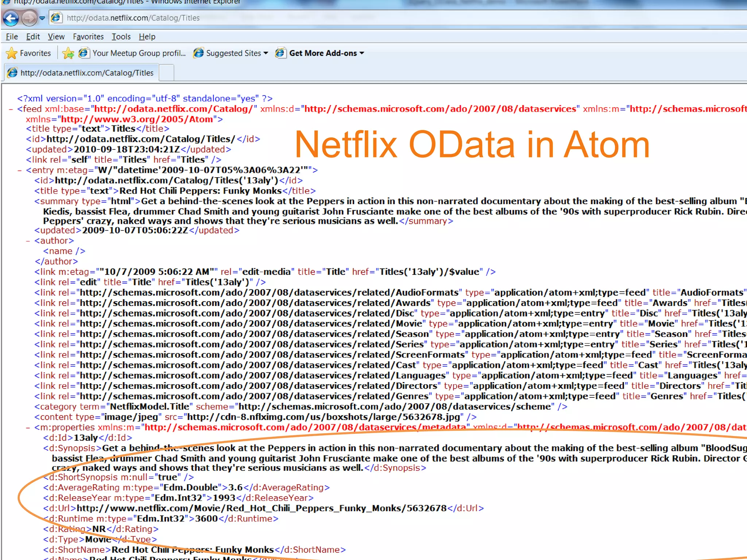
Task: Click the Suggested Sites IE icon
Action: point(198,53)
